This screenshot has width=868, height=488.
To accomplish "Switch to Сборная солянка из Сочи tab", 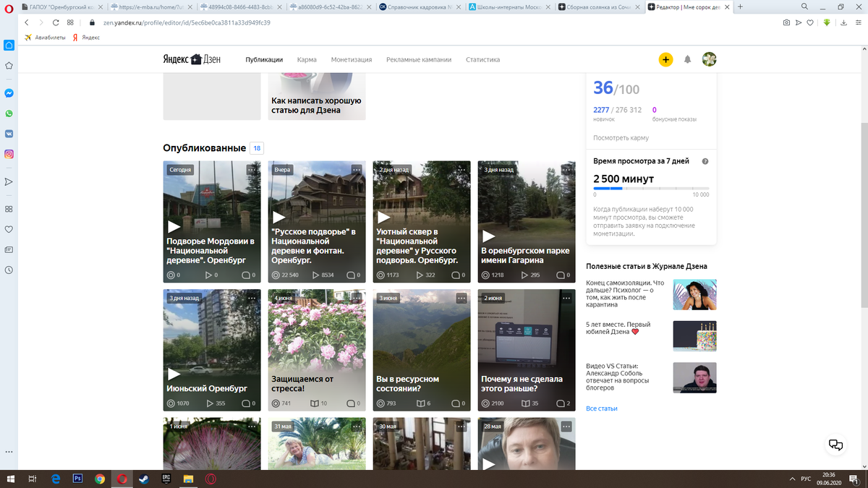I will coord(599,7).
